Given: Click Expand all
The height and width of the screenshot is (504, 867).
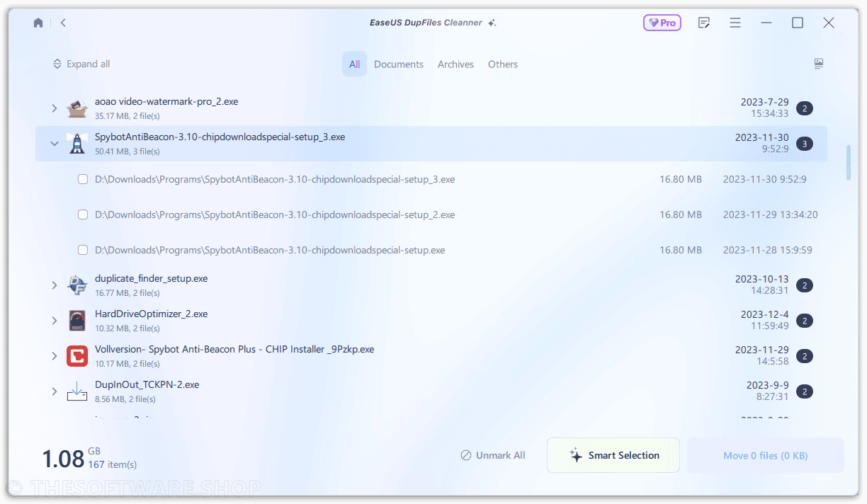Looking at the screenshot, I should point(81,64).
